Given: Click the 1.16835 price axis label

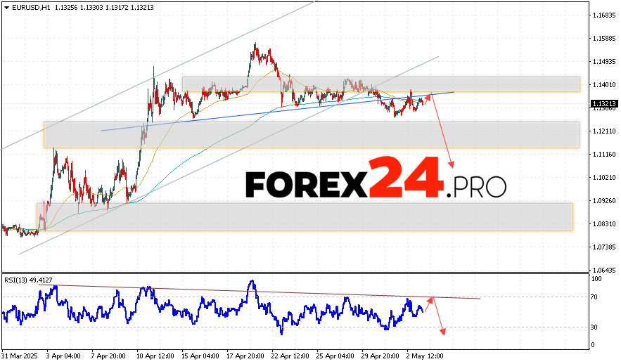Looking at the screenshot, I should tap(604, 15).
